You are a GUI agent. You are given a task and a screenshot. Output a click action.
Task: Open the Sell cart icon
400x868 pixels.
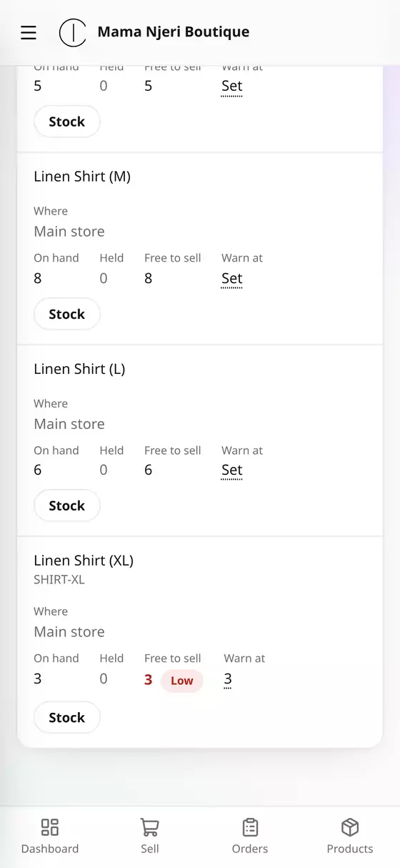pos(150,827)
